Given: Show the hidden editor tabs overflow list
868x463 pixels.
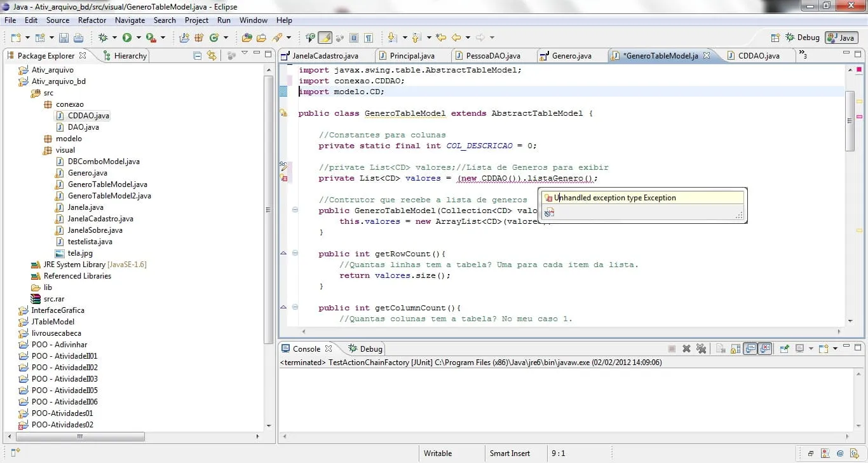Looking at the screenshot, I should (x=802, y=55).
